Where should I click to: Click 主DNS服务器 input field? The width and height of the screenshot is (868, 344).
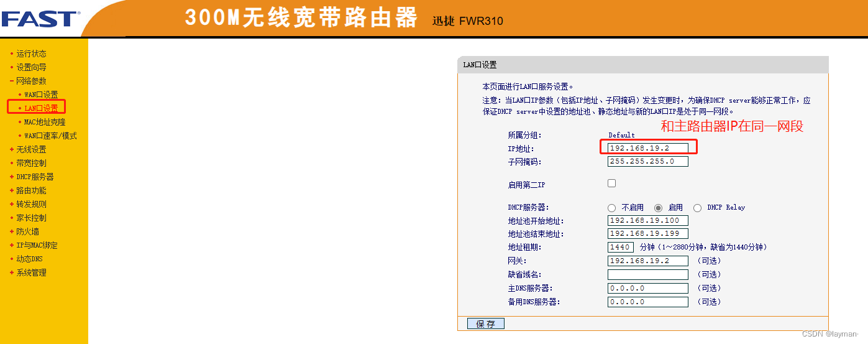point(648,288)
